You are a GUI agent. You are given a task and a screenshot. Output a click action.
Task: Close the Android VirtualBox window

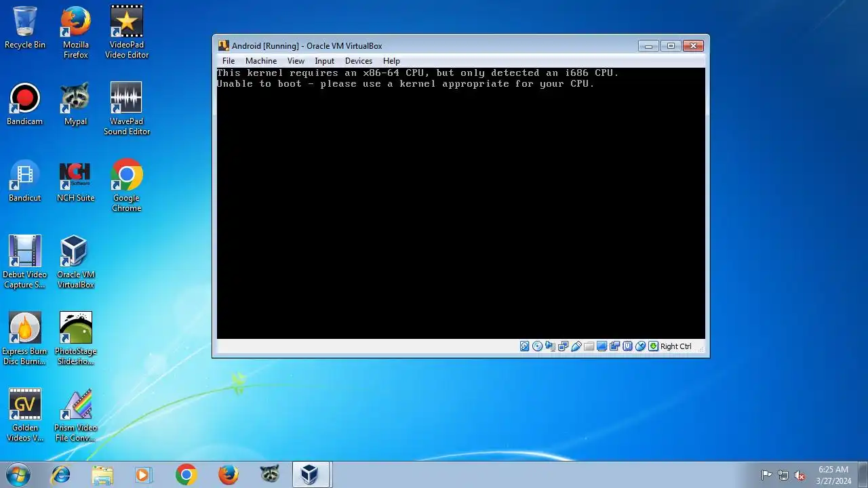tap(693, 46)
